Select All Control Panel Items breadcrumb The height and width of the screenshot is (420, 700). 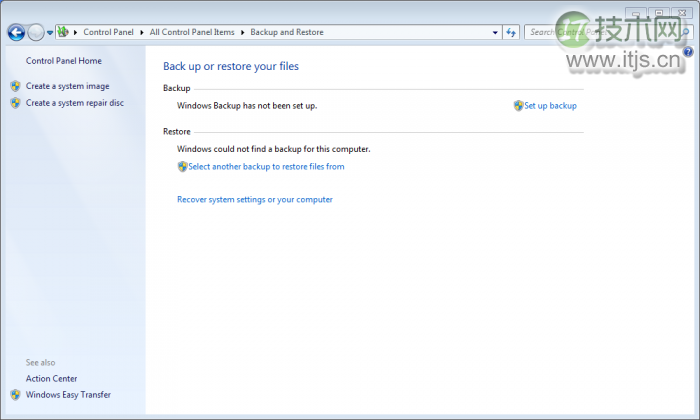[x=192, y=32]
